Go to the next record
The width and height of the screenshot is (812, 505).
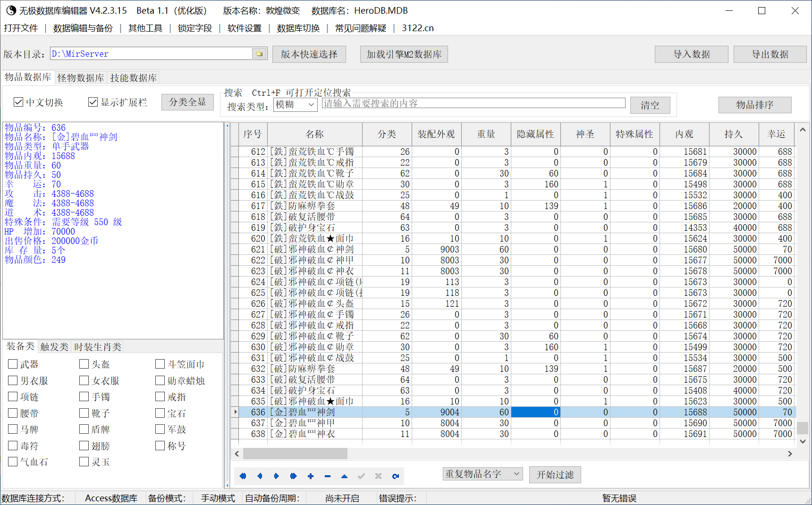(277, 476)
